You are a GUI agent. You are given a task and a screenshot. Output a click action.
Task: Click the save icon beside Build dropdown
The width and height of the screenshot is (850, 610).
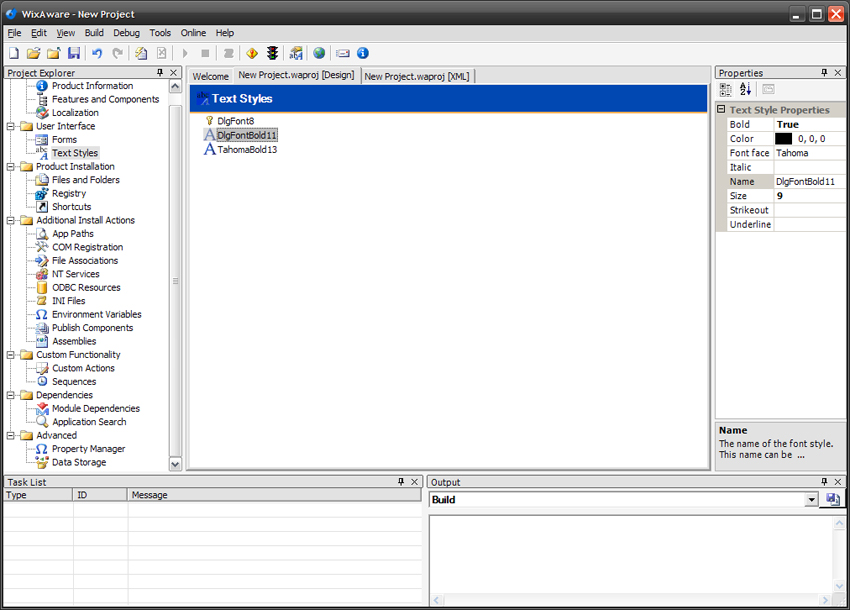point(833,499)
